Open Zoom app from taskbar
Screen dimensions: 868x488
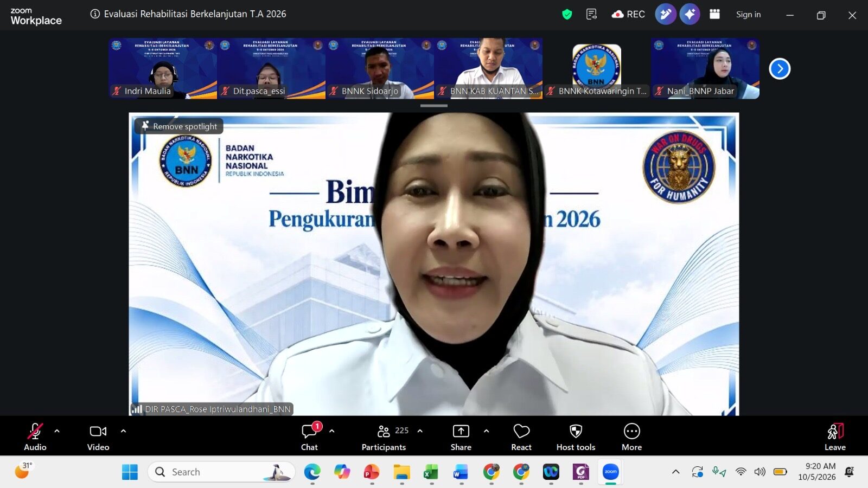pyautogui.click(x=611, y=472)
